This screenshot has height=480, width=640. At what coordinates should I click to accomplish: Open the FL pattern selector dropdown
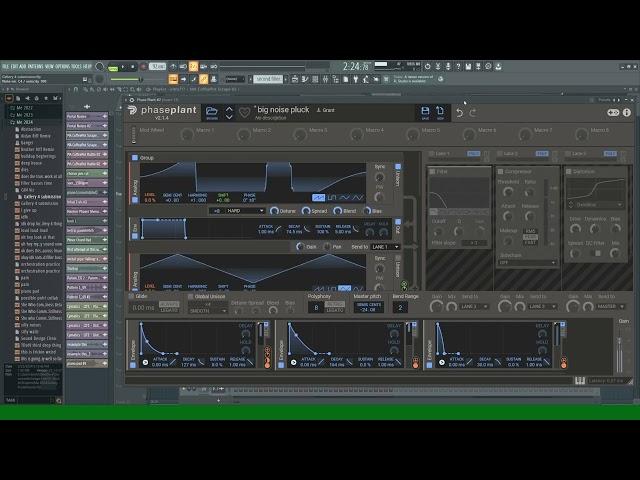[268, 79]
